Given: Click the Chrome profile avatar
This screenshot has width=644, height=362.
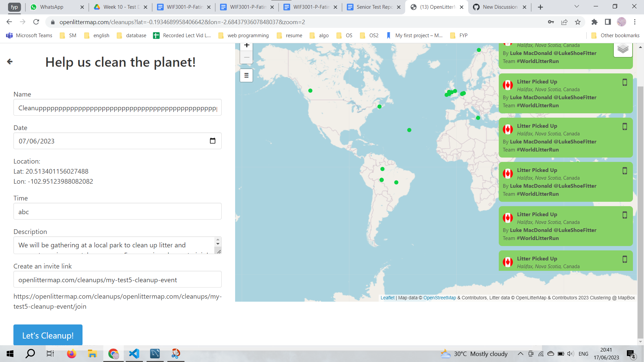Looking at the screenshot, I should [622, 22].
